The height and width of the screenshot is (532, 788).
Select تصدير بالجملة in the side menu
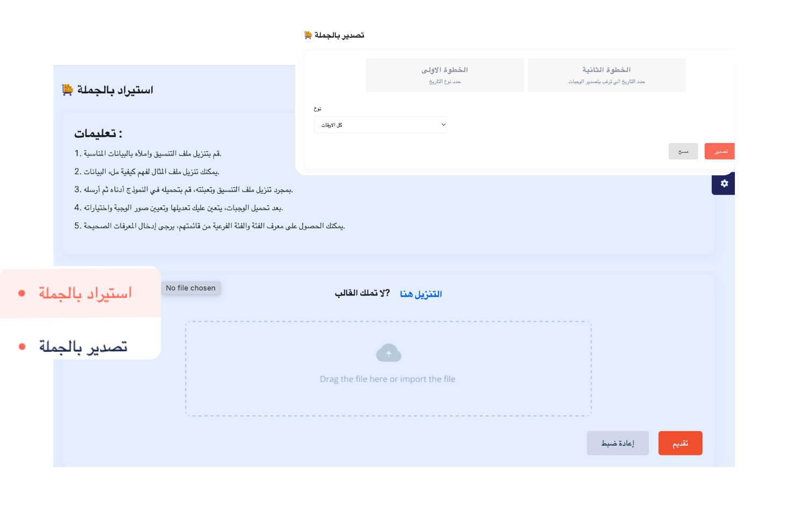[83, 346]
